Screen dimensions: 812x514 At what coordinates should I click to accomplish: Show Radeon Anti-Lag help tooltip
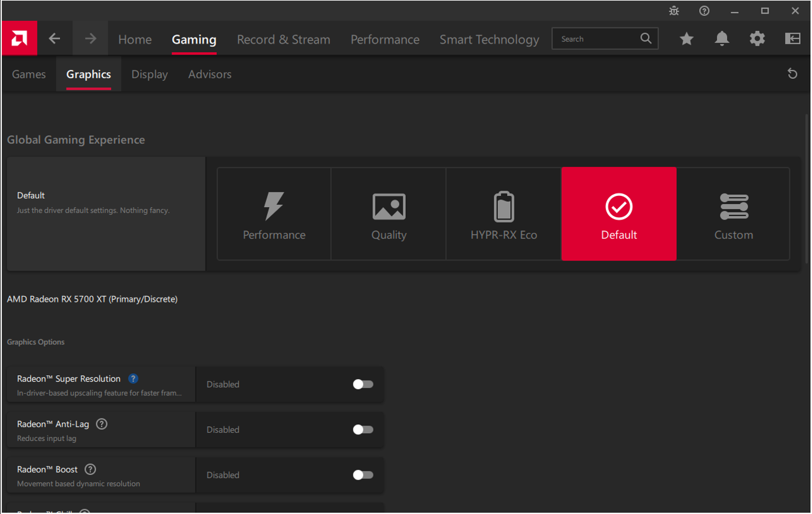(102, 424)
